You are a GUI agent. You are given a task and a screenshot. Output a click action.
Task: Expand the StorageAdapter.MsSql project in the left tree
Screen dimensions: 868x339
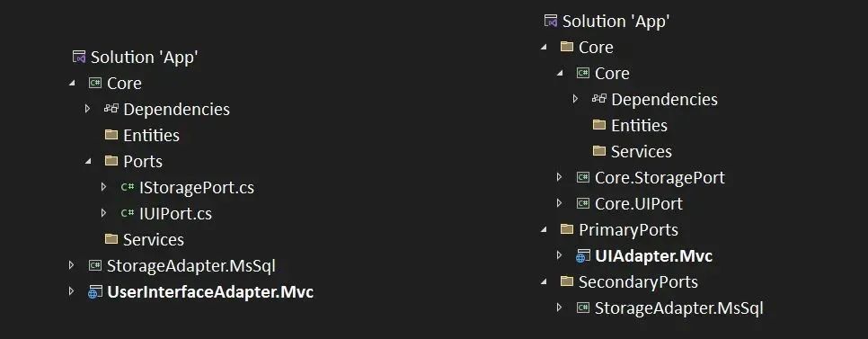coord(71,265)
